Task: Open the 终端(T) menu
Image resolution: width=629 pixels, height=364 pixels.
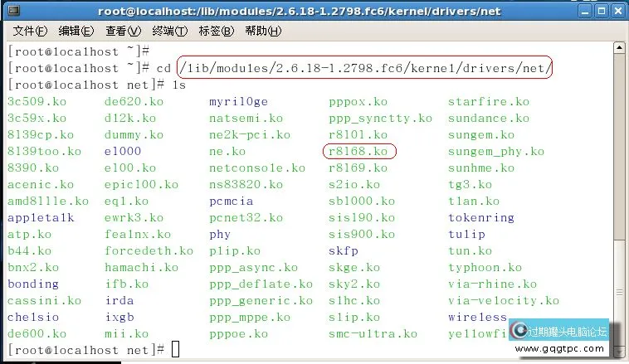Action: (x=169, y=31)
